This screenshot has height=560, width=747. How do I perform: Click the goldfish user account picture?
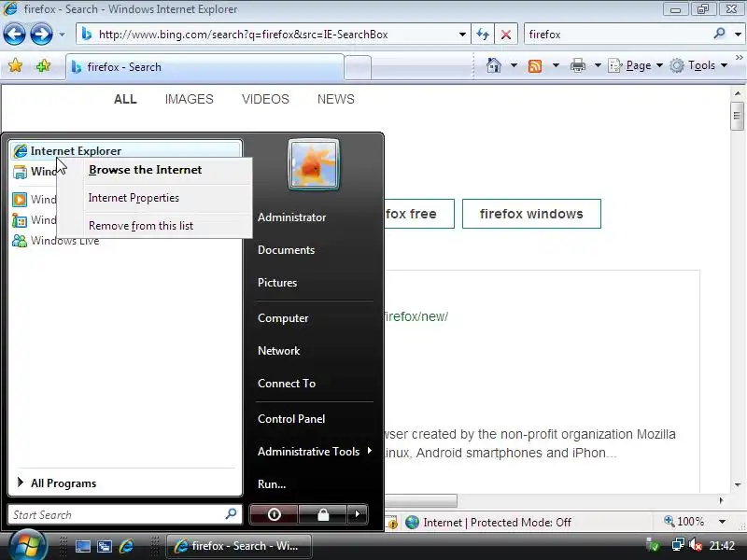click(314, 164)
